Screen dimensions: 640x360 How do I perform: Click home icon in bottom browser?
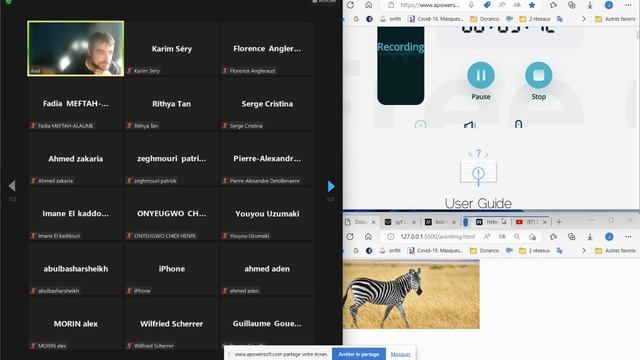(369, 236)
